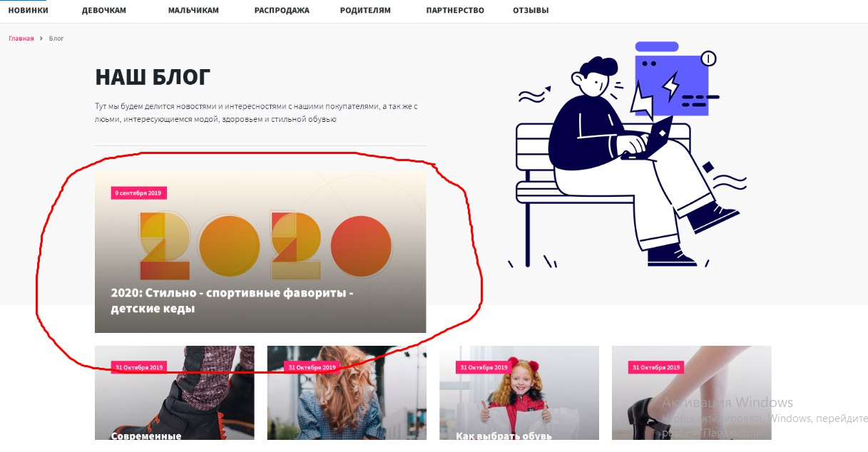868x452 pixels.
Task: Open the РОДИТЕЛЯМ menu item
Action: tap(366, 11)
